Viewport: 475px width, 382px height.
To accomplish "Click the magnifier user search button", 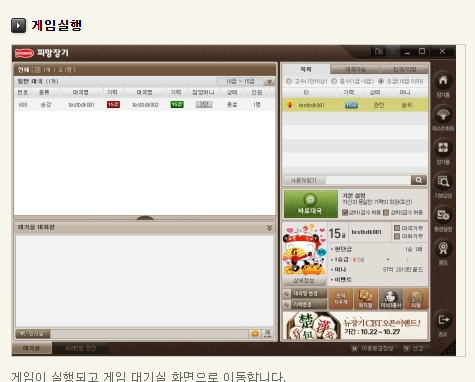I will tap(419, 180).
